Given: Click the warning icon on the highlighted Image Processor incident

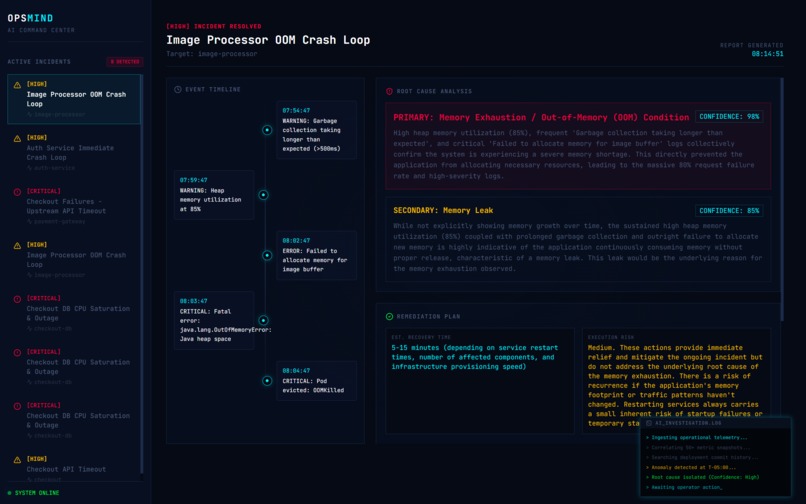Looking at the screenshot, I should pyautogui.click(x=17, y=85).
